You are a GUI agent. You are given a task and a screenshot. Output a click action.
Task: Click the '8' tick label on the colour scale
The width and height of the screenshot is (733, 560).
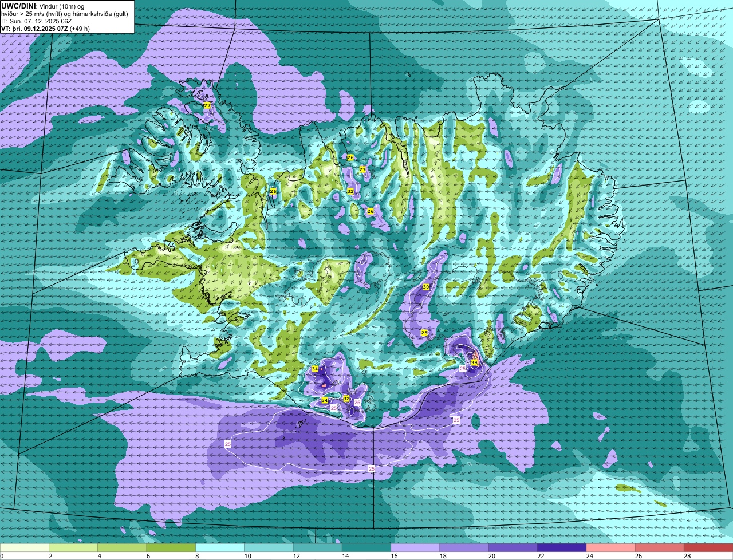point(198,556)
